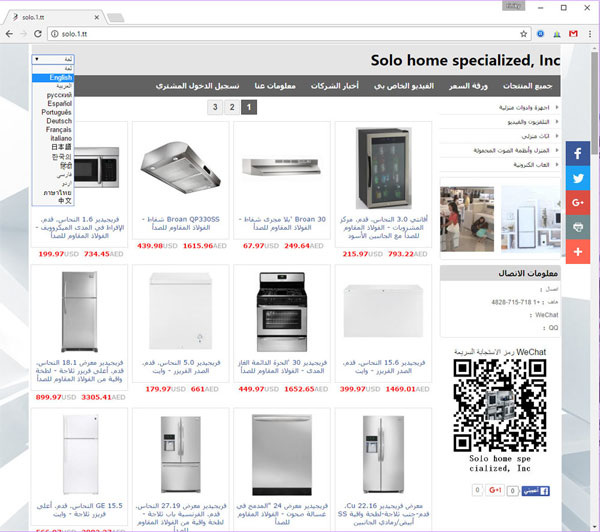Go to page 2 of products

232,107
